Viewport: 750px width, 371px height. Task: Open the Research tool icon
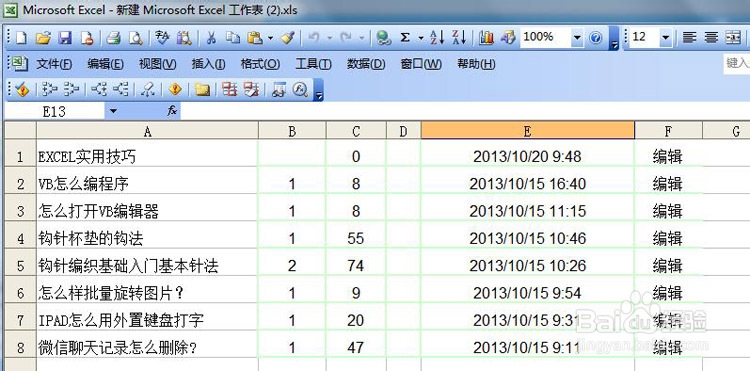click(184, 38)
